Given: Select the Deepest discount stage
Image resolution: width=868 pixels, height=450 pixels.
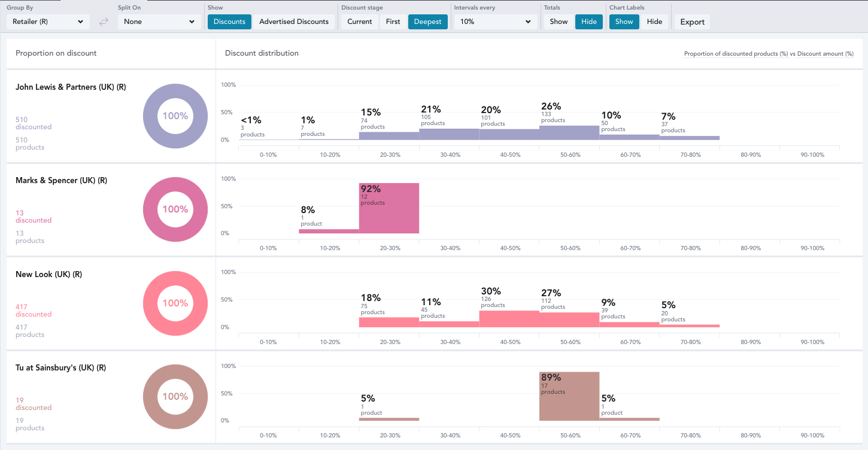Looking at the screenshot, I should click(428, 22).
